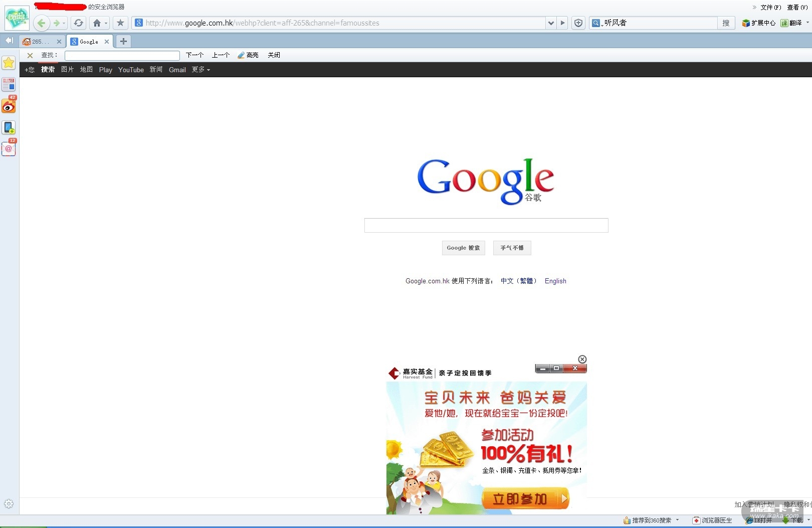Viewport: 812px width, 528px height.
Task: Focus the Google search input box
Action: (x=486, y=225)
